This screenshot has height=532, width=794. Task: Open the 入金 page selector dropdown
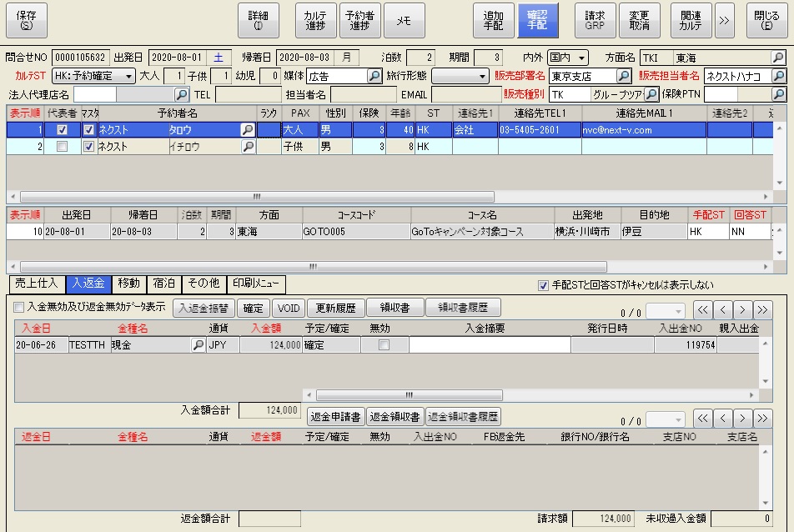(666, 310)
